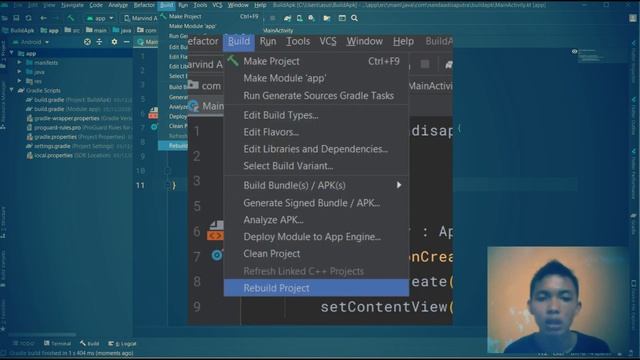Open the Build tool window tab at bottom
Screen dimensions: 640x360
90,344
